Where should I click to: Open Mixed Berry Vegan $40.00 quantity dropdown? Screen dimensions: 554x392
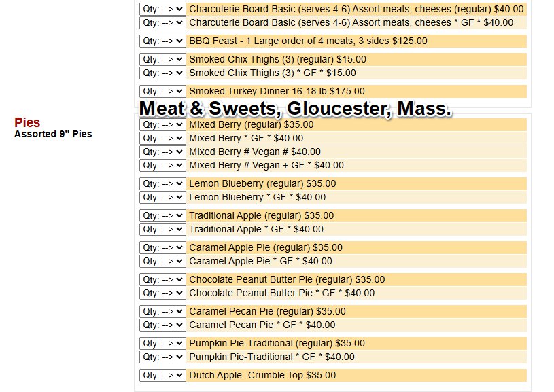tap(162, 152)
